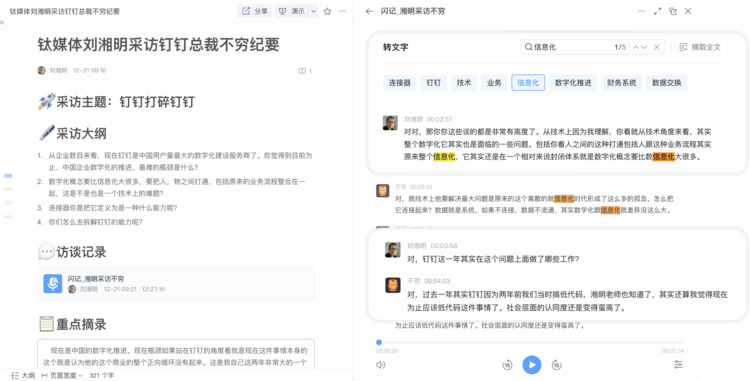Viewport: 750px width, 381px height.
Task: Skip forward 15 seconds
Action: click(x=556, y=365)
